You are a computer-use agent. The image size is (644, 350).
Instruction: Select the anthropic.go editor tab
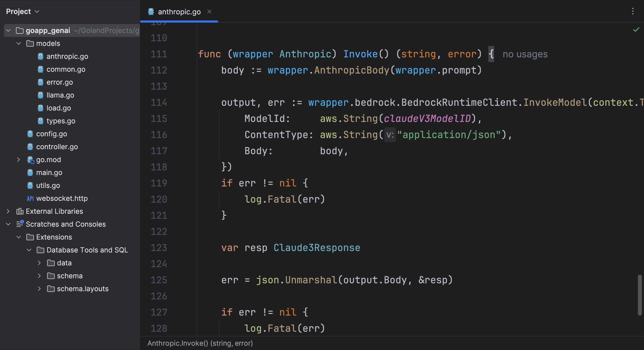179,12
